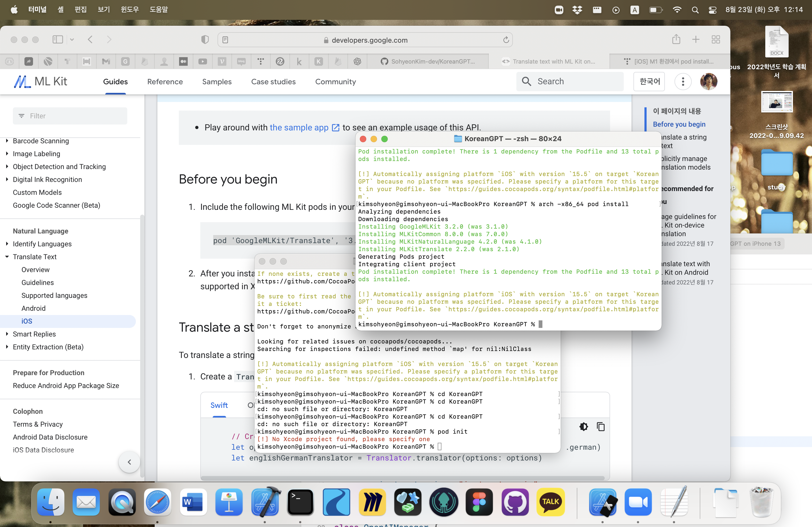Open a new Safari tab with plus
The width and height of the screenshot is (812, 527).
tap(696, 39)
